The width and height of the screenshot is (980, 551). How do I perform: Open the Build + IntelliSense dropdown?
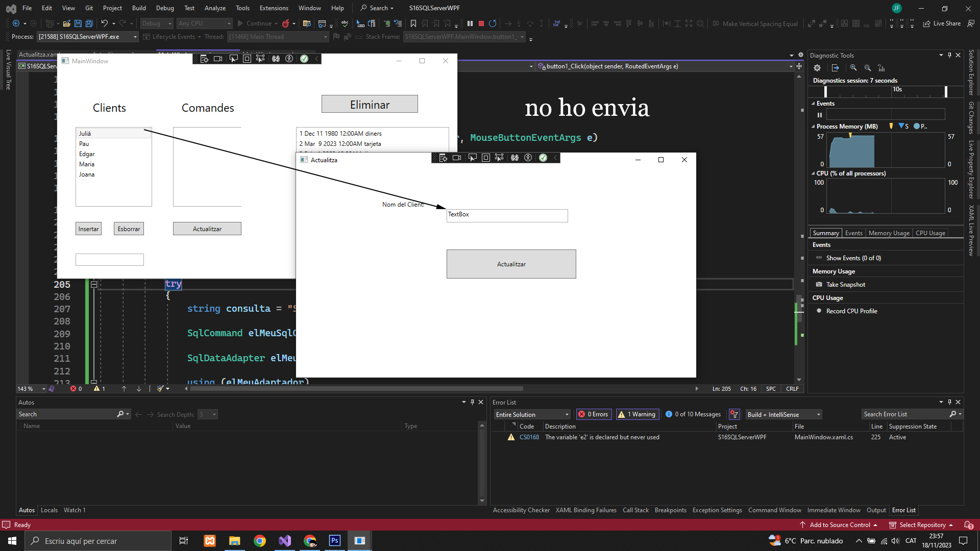tap(784, 414)
